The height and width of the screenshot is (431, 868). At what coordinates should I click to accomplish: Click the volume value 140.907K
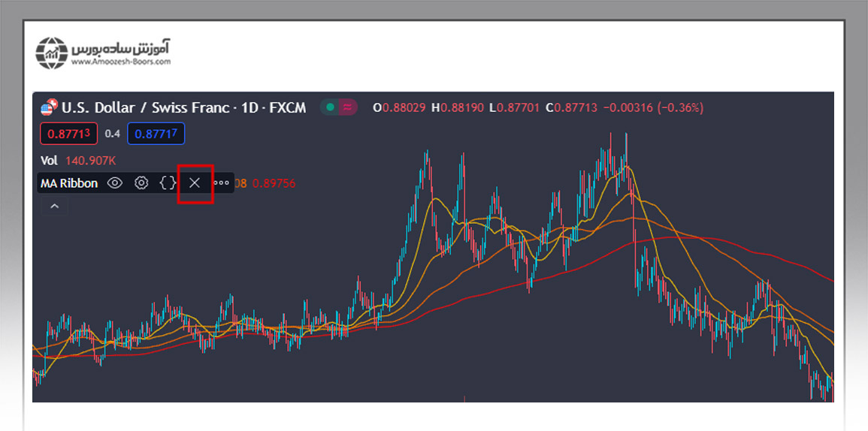point(90,160)
